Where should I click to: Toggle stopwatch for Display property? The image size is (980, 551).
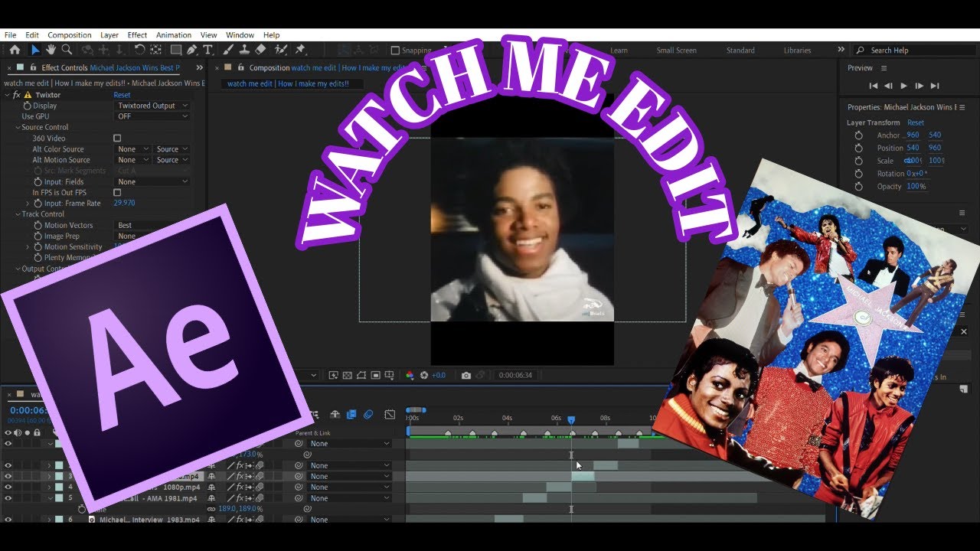[28, 106]
